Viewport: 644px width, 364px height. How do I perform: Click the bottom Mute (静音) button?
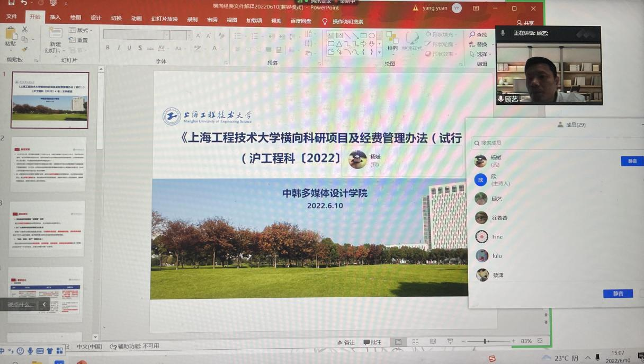coord(618,294)
